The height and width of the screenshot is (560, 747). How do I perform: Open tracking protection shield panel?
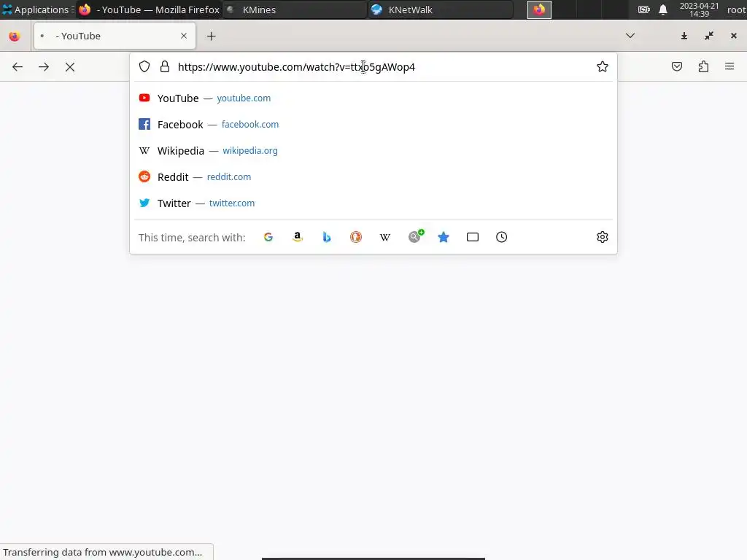(x=144, y=66)
